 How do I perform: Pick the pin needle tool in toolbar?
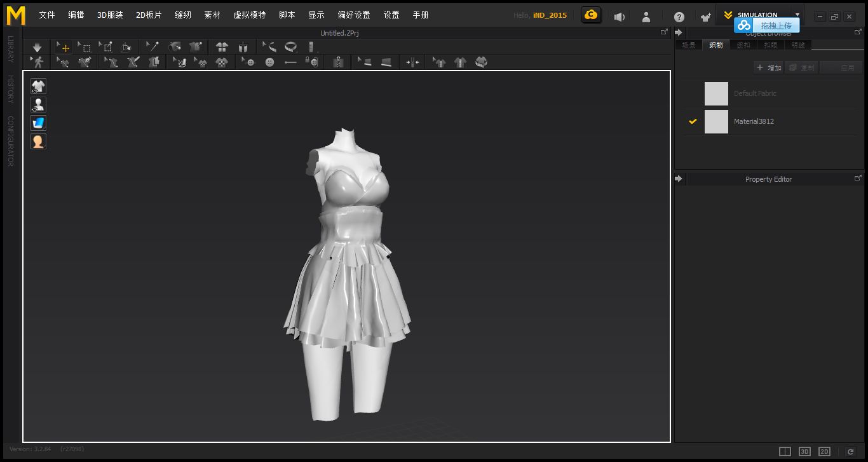pos(153,47)
